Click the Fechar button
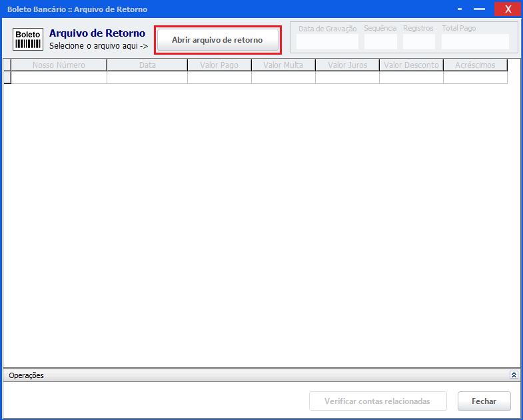 (x=484, y=401)
